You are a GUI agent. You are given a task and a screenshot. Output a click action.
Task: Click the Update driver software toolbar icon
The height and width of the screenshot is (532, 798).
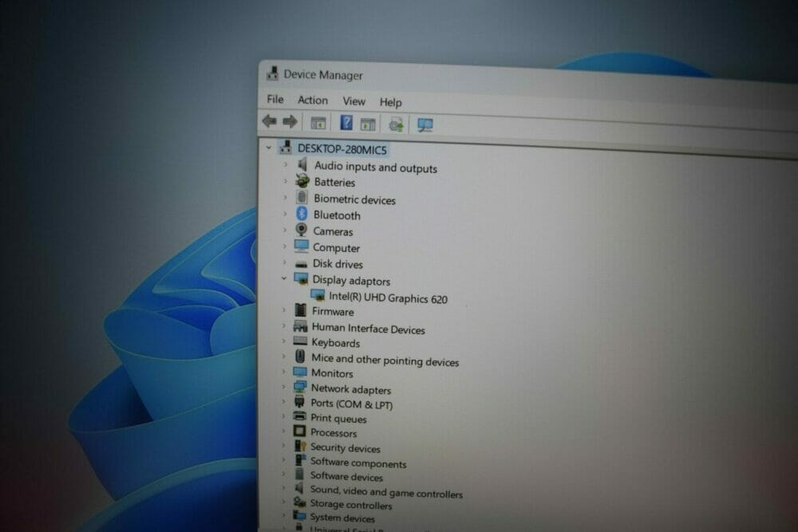click(396, 124)
